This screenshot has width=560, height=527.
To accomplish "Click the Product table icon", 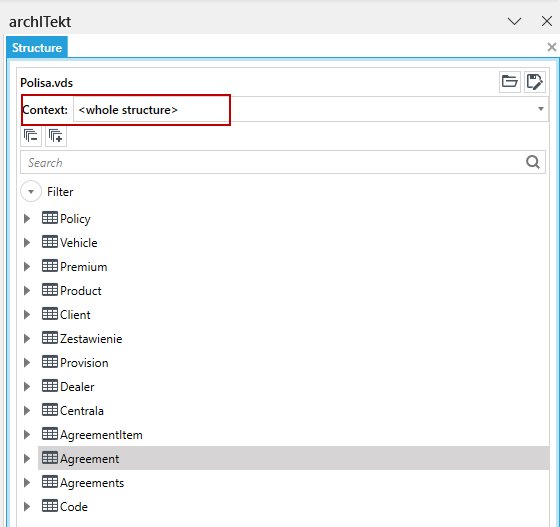I will (50, 290).
